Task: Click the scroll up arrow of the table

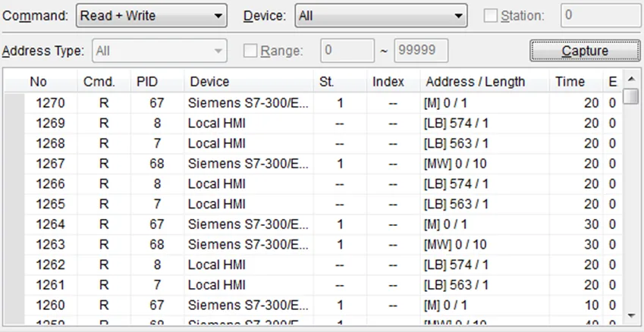Action: (x=630, y=79)
